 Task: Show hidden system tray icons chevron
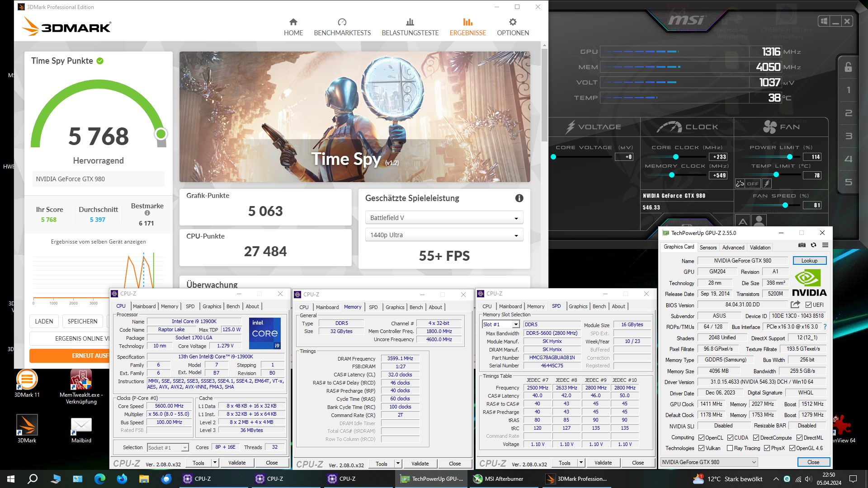tap(776, 479)
